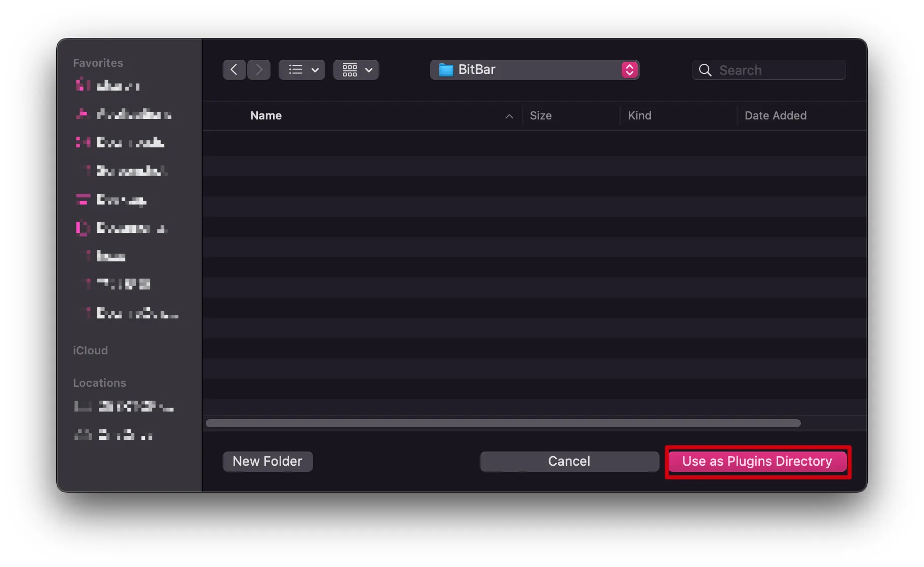
Task: Toggle sort order arrow in Name column
Action: (509, 116)
